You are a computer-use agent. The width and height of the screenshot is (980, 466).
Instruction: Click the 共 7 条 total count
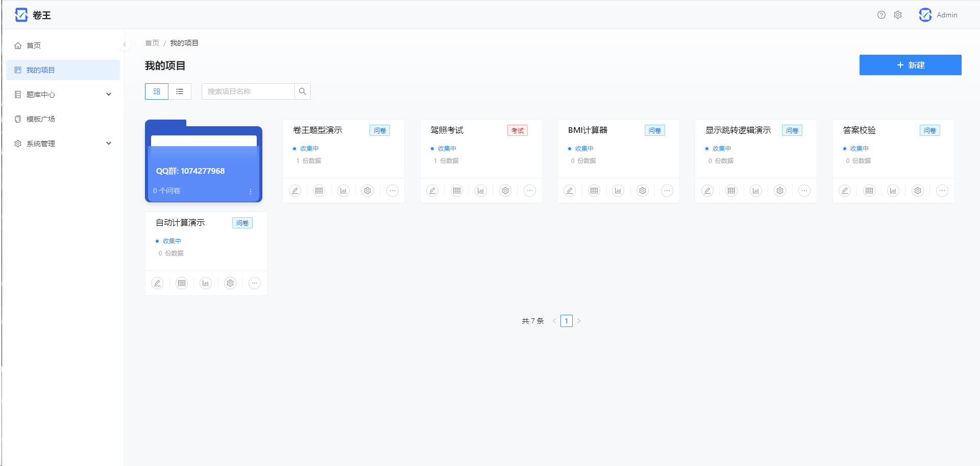tap(533, 321)
